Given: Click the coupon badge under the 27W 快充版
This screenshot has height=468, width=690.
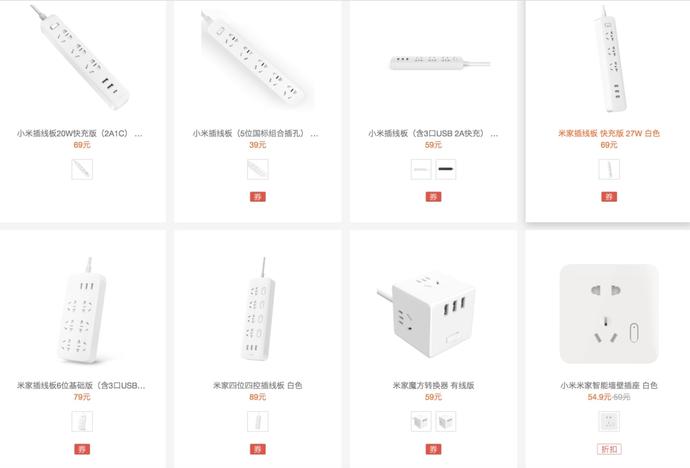Looking at the screenshot, I should click(x=609, y=197).
